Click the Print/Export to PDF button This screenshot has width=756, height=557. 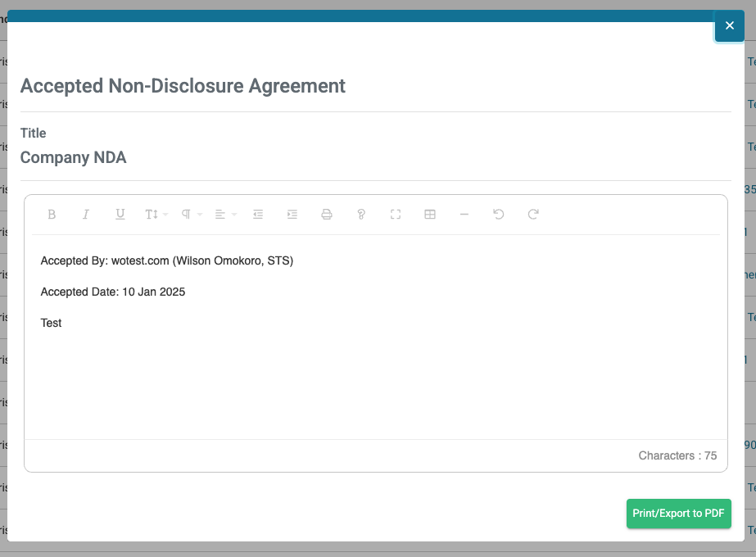click(x=678, y=514)
